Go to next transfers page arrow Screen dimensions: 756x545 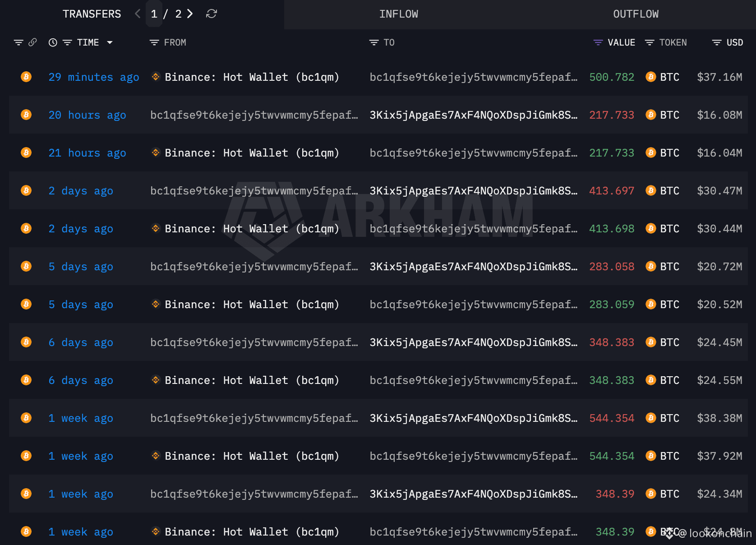pyautogui.click(x=190, y=14)
